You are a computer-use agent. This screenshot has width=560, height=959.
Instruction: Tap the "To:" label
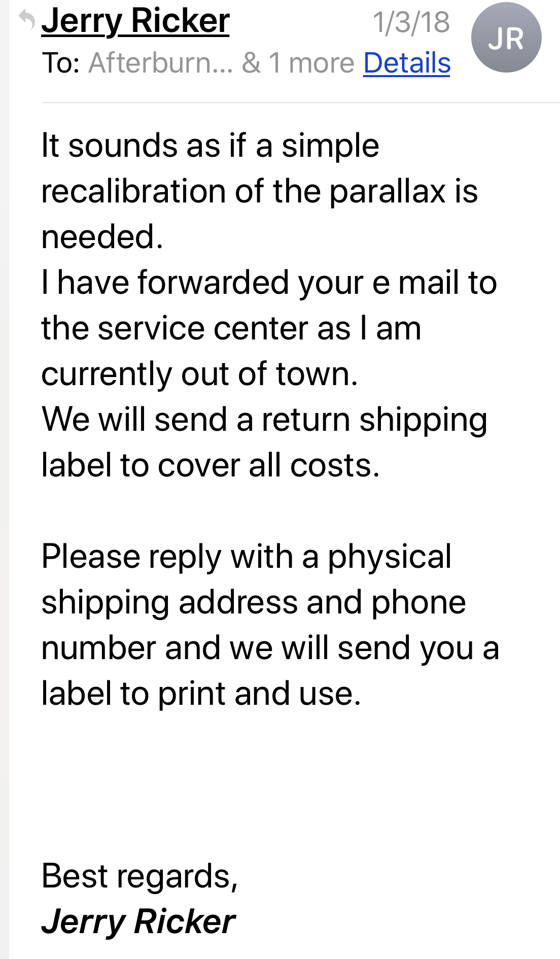(61, 63)
